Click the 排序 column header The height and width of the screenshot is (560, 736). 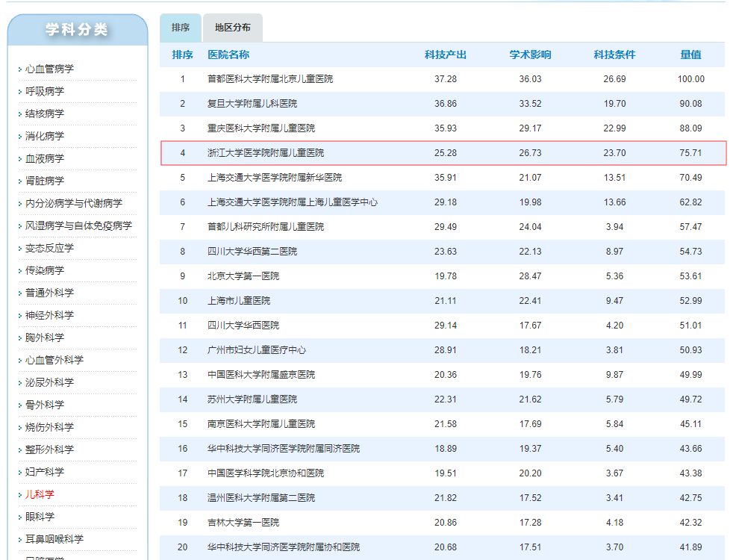tap(183, 55)
